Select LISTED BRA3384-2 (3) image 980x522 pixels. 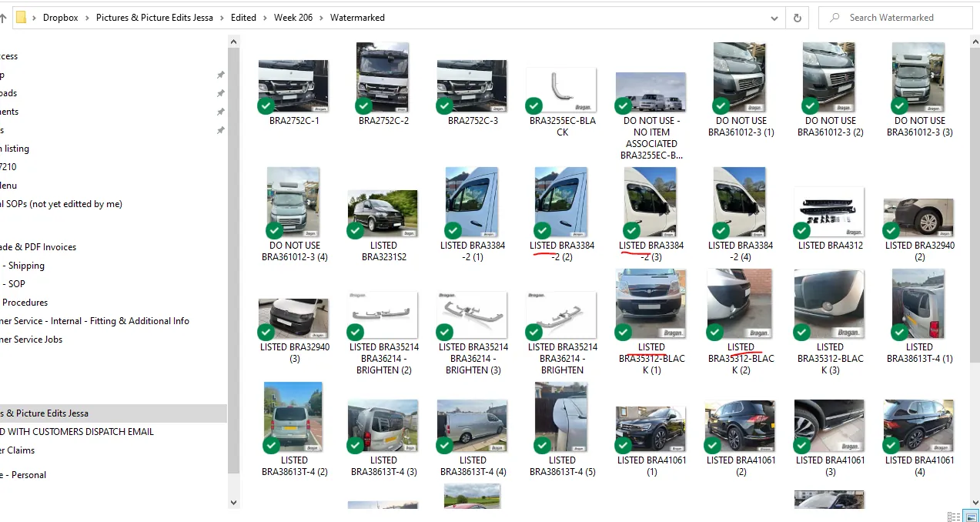point(651,203)
